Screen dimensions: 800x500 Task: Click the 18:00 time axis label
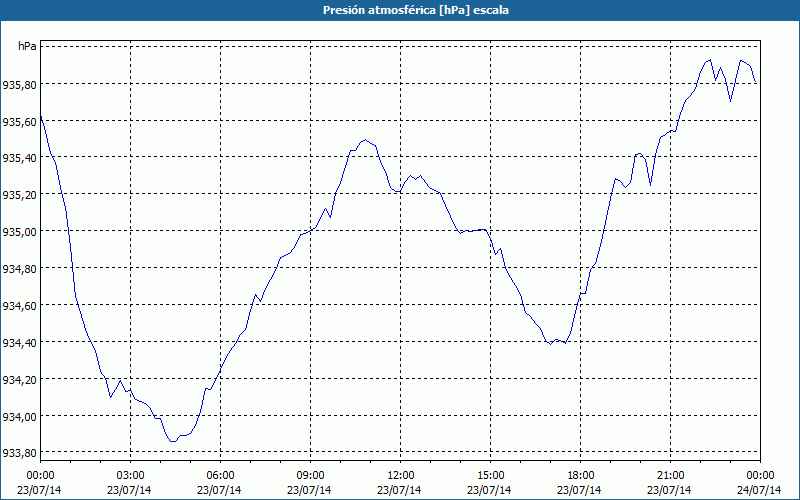point(581,476)
